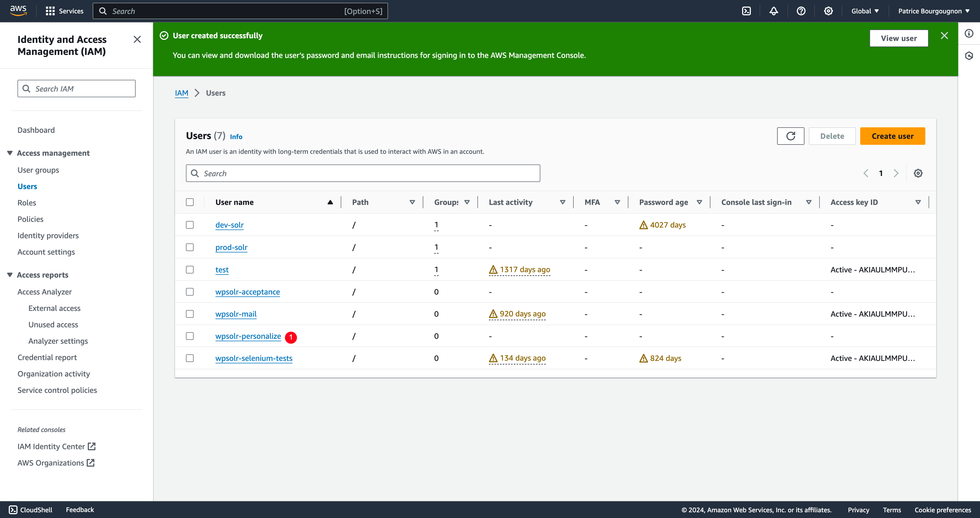Sort by MFA column arrow
Image resolution: width=980 pixels, height=518 pixels.
click(617, 202)
